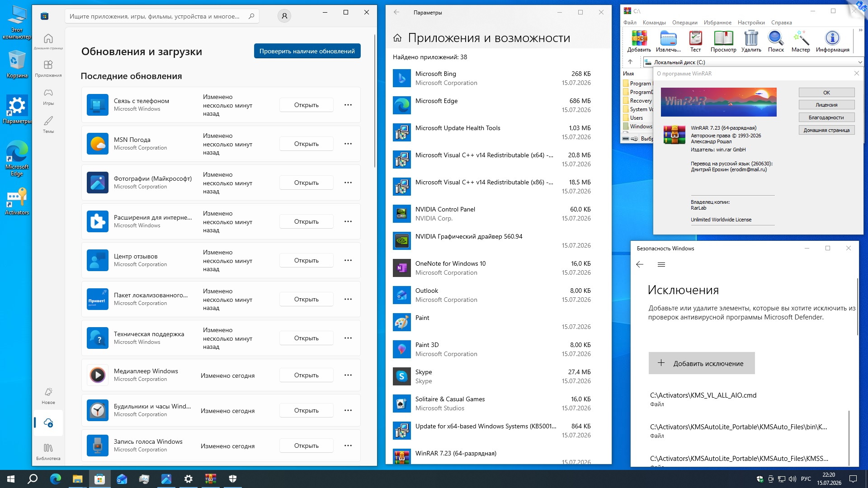
Task: Click Проверить наличие обновлений button
Action: [x=307, y=51]
